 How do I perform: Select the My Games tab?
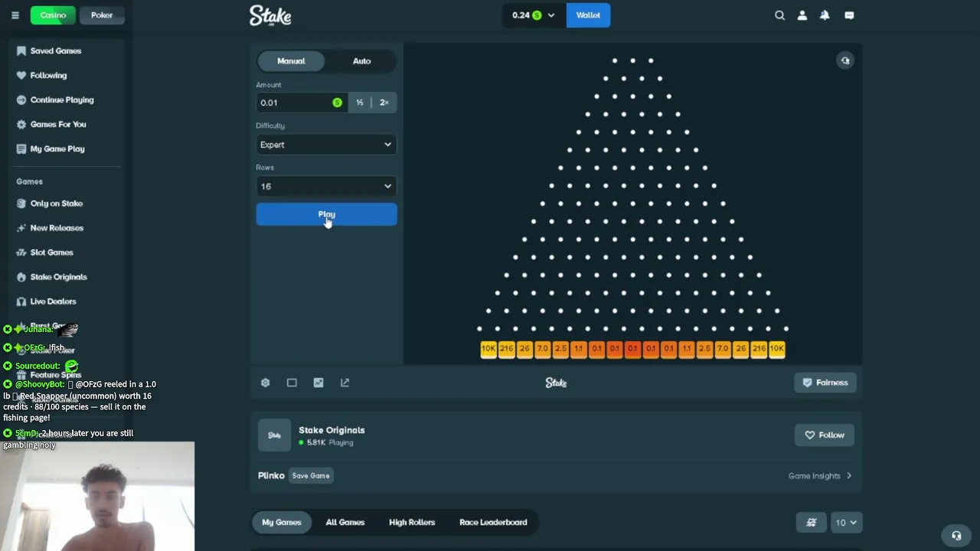282,523
